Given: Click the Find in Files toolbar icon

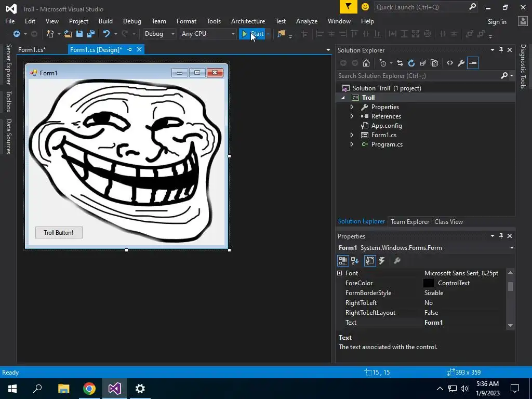Looking at the screenshot, I should tap(281, 34).
